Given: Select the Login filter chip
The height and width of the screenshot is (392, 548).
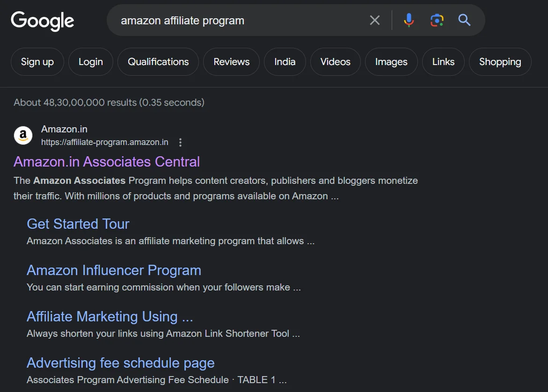Looking at the screenshot, I should tap(91, 62).
